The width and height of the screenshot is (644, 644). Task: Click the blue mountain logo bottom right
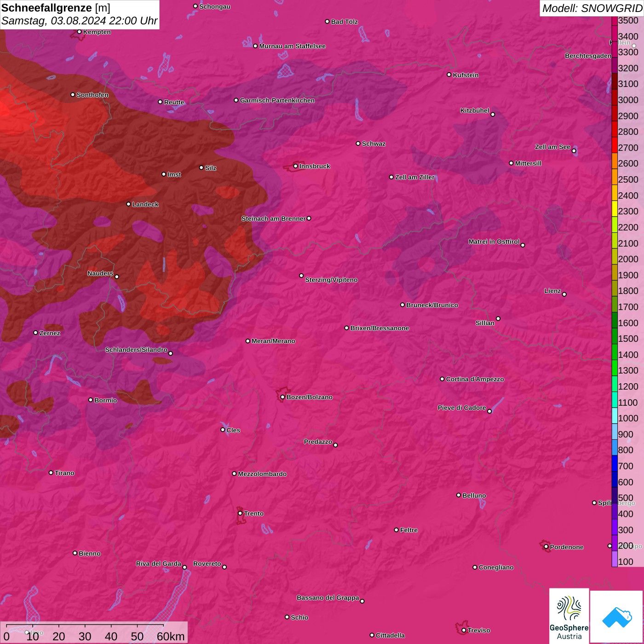[x=617, y=616]
